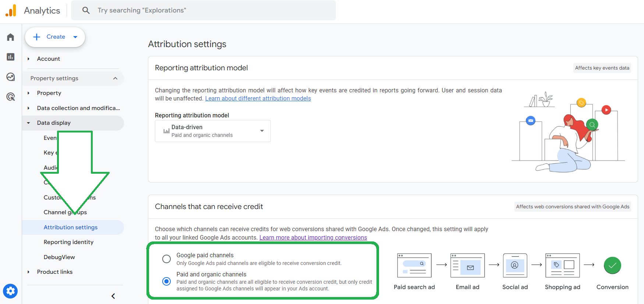Image resolution: width=644 pixels, height=304 pixels.
Task: Select Paid and organic channels radio button
Action: [167, 281]
